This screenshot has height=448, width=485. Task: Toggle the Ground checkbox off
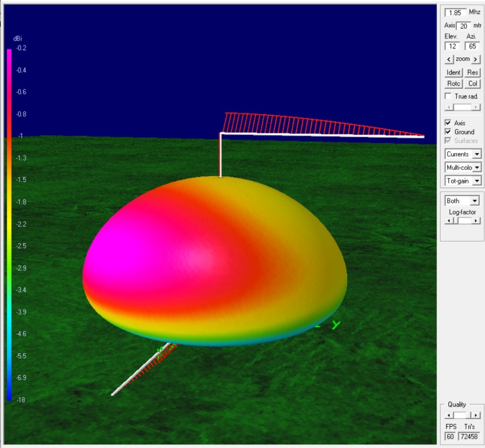click(448, 132)
